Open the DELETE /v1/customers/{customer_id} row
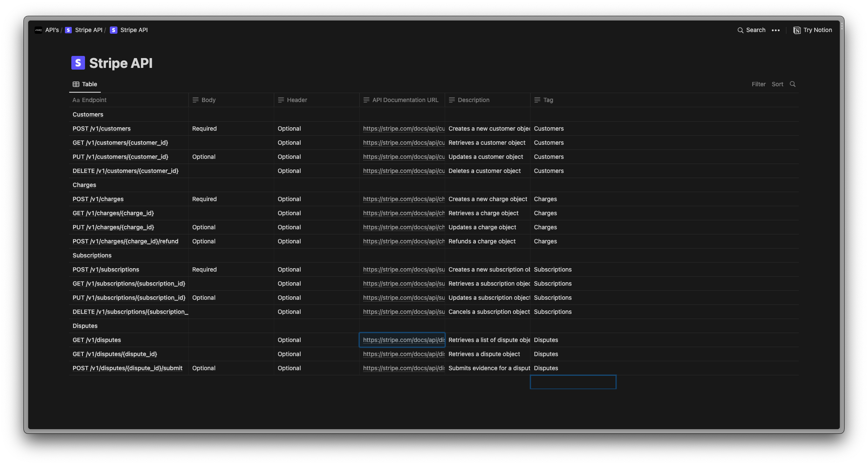The height and width of the screenshot is (465, 868). (126, 171)
